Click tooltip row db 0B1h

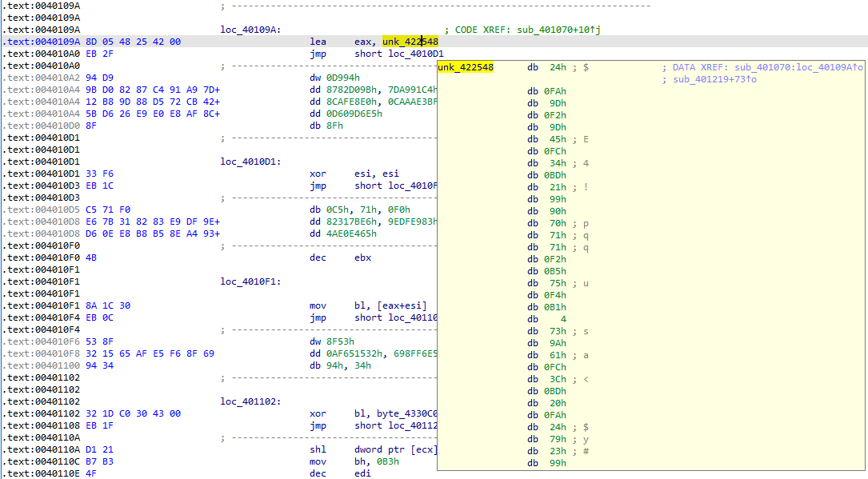click(x=547, y=308)
